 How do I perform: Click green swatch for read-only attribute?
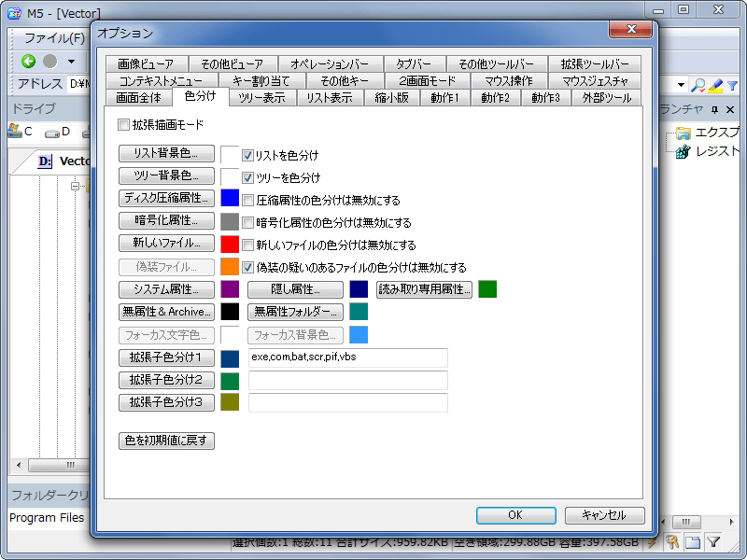487,289
